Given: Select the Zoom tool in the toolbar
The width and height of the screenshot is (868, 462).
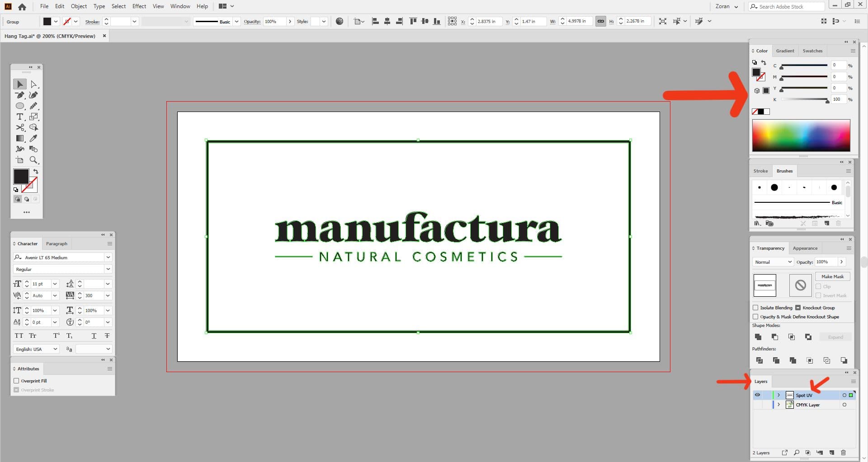Looking at the screenshot, I should [x=34, y=160].
